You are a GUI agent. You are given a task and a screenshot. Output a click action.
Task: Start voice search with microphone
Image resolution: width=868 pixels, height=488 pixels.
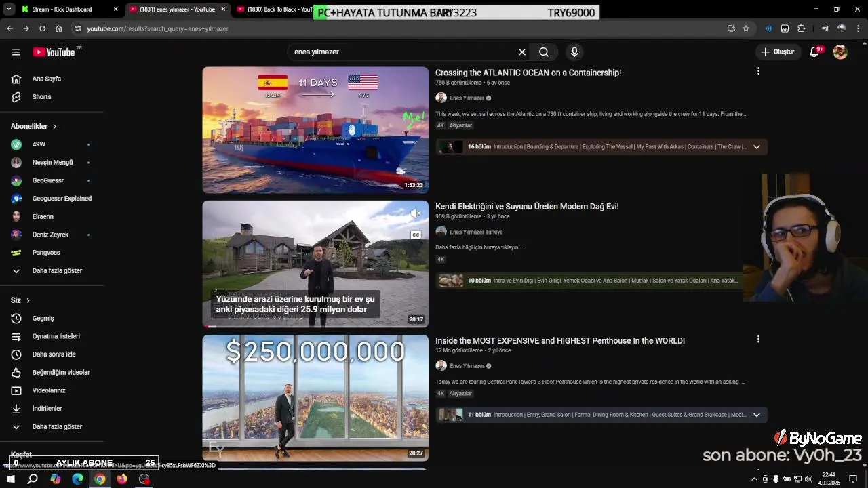coord(574,52)
